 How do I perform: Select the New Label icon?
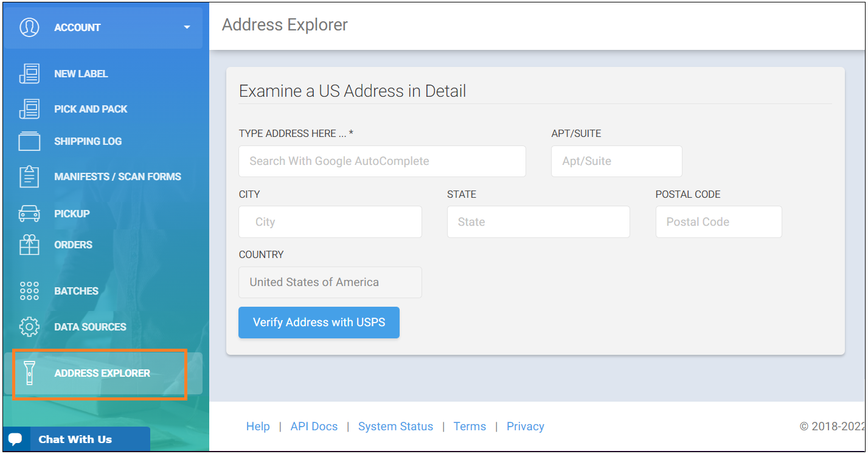29,73
